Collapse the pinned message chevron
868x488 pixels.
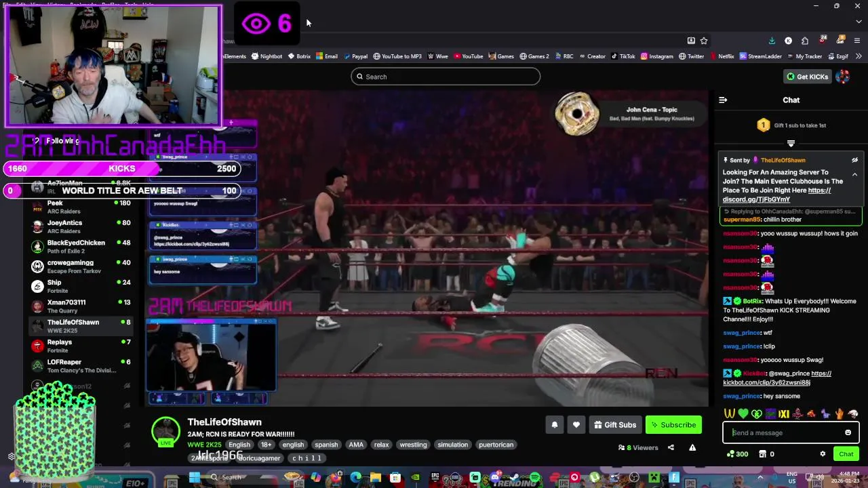pos(854,174)
